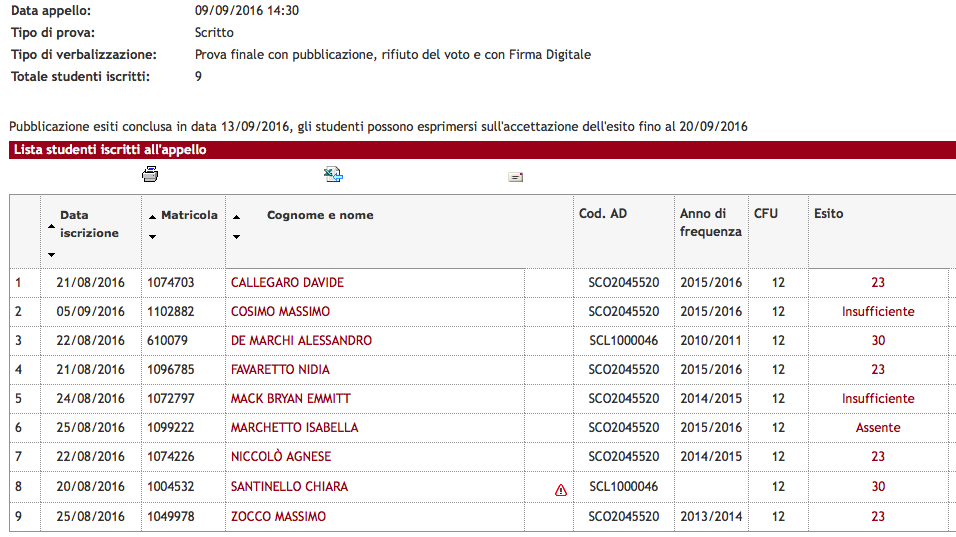Viewport: 956px width, 537px height.
Task: Click warning triangle icon next to Santinello Chiara
Action: pyautogui.click(x=561, y=490)
